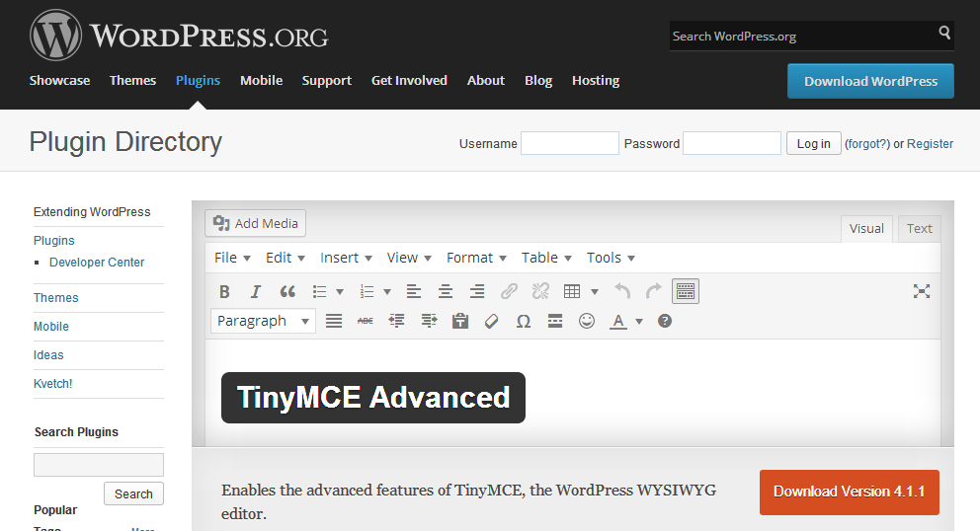Click the search magnifier icon in header
This screenshot has height=531, width=980.
(x=944, y=32)
